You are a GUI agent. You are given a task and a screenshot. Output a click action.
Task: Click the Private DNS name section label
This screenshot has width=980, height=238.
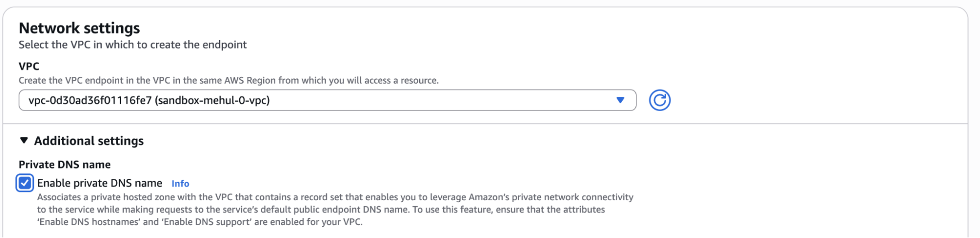pos(65,165)
